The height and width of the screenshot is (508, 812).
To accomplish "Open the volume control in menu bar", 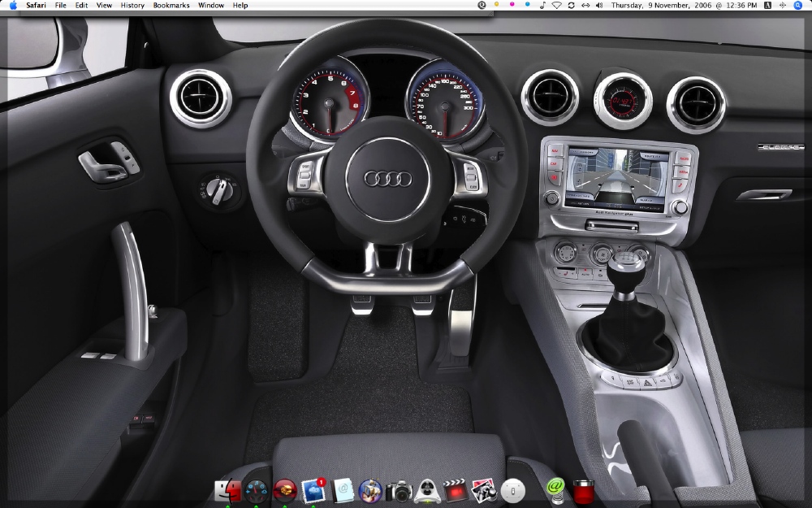I will (x=599, y=5).
